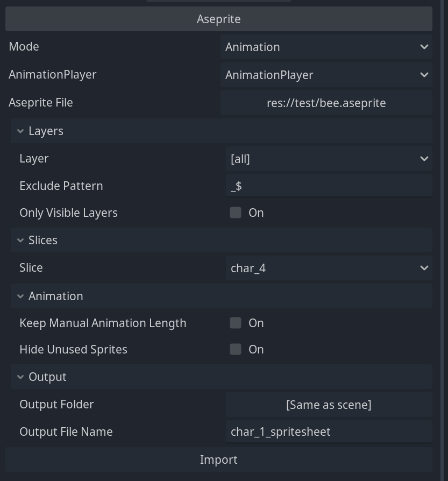Choose the Aseprite File res://test/bee.aseprite

point(326,103)
